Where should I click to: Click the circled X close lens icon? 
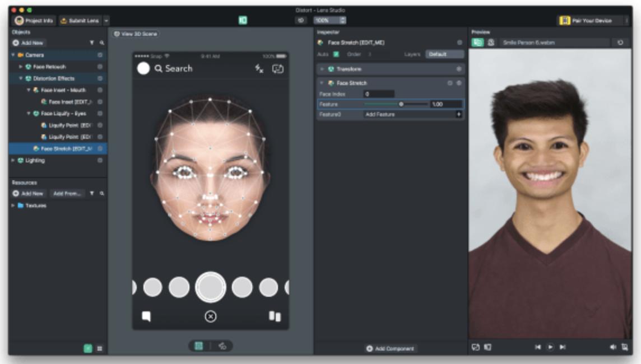pos(211,316)
